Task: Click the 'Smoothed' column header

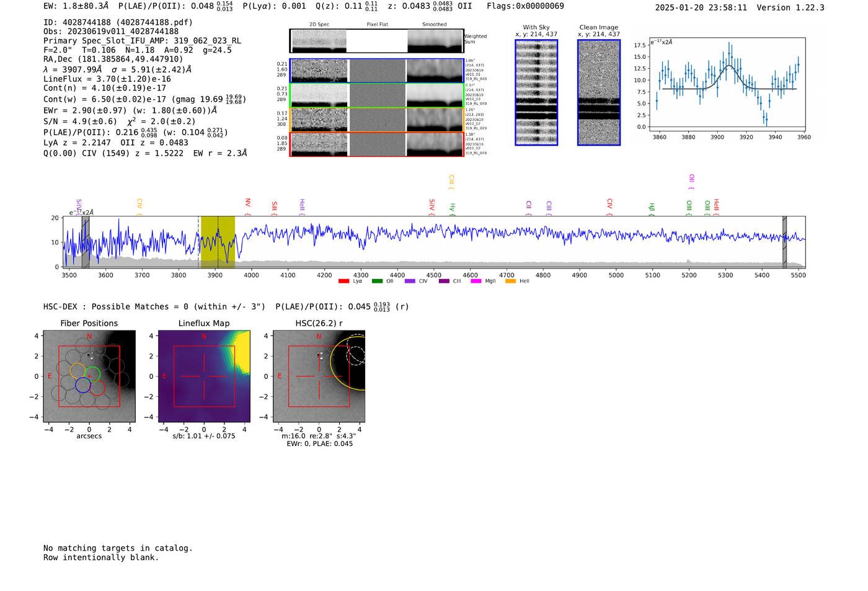Action: click(x=435, y=25)
